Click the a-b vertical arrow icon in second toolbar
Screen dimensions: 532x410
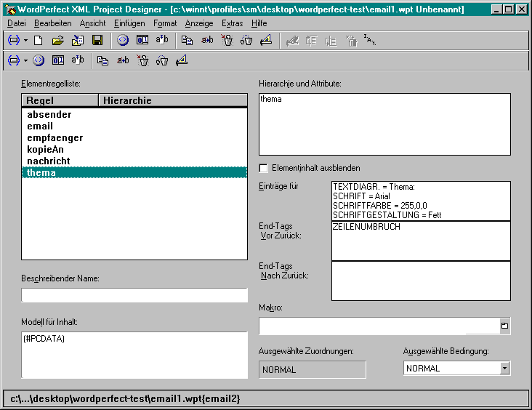pos(78,60)
